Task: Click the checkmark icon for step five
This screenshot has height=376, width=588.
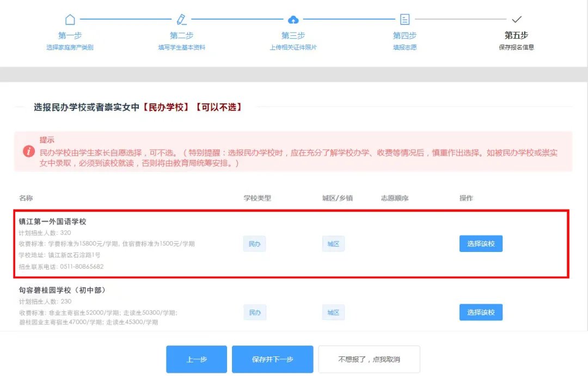Action: (516, 19)
